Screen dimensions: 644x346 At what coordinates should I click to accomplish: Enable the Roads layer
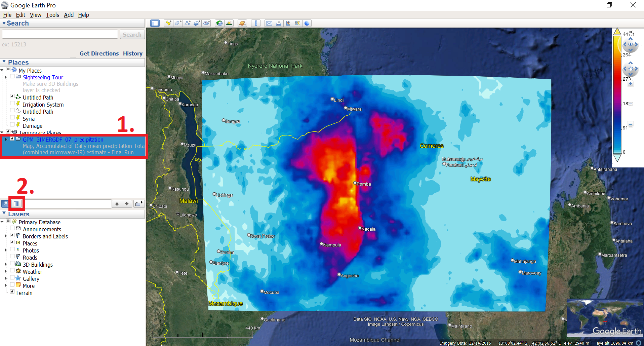click(12, 257)
